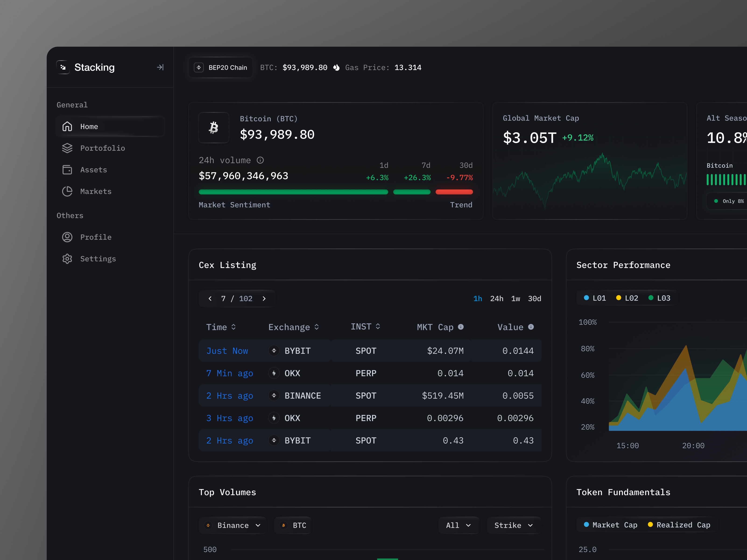Select the 30d timeframe tab

click(x=534, y=299)
